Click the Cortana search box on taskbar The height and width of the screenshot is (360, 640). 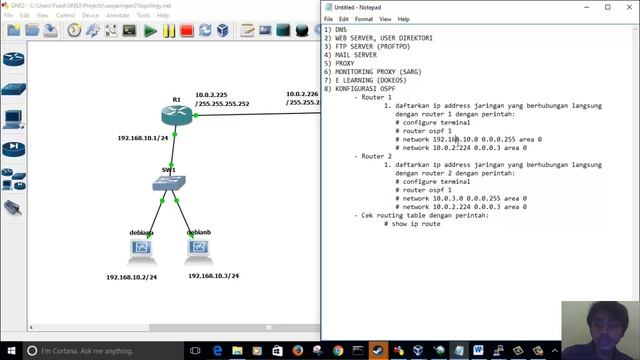point(102,351)
